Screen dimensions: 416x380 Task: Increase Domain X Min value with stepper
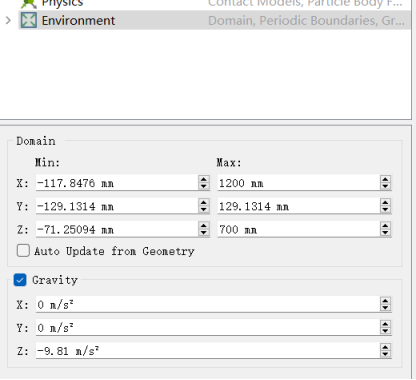[204, 179]
